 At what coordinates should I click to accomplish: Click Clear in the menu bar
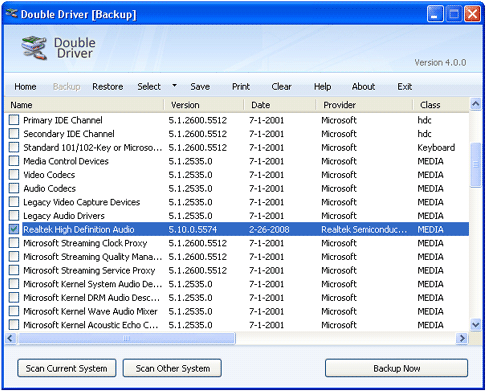pyautogui.click(x=281, y=87)
